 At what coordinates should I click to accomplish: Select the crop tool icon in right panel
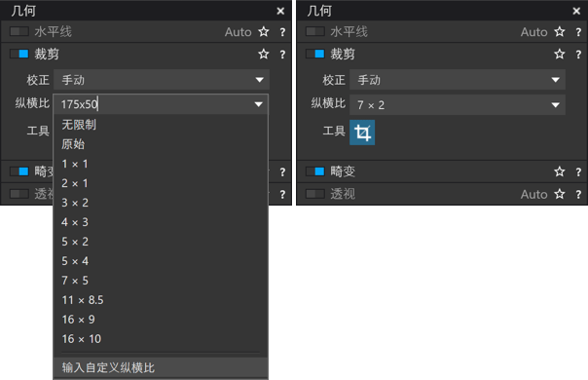click(362, 133)
